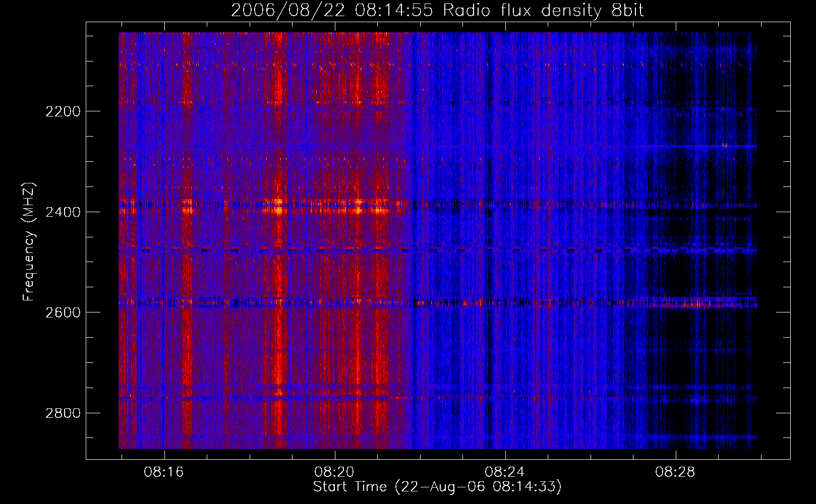Click the Start Time axis caption
Screen dimensions: 816x504
pyautogui.click(x=437, y=487)
